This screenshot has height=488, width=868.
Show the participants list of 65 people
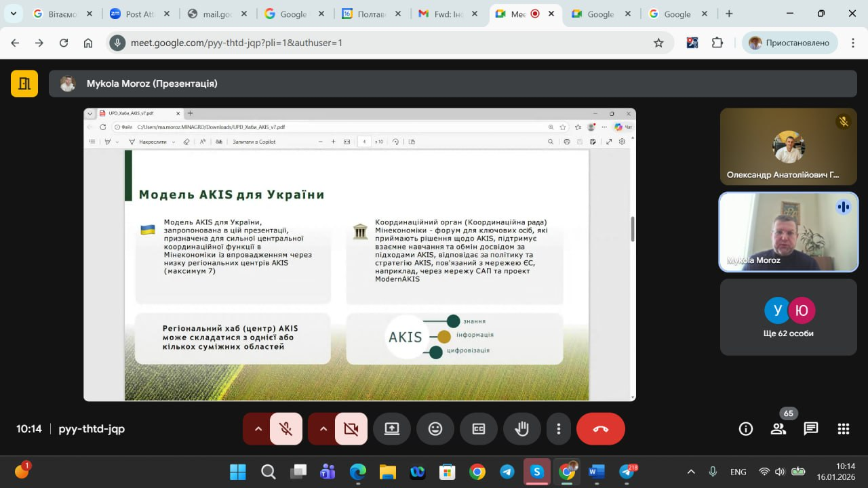tap(778, 428)
